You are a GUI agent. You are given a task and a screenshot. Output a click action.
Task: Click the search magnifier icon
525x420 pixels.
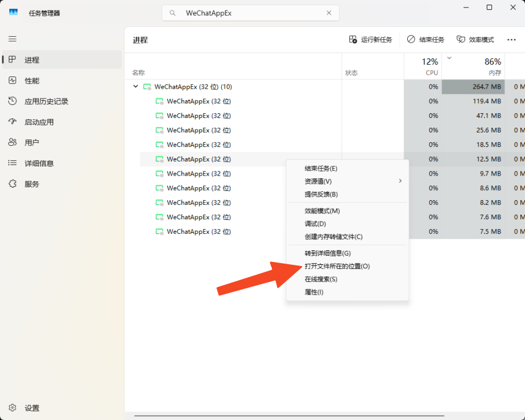click(x=173, y=13)
